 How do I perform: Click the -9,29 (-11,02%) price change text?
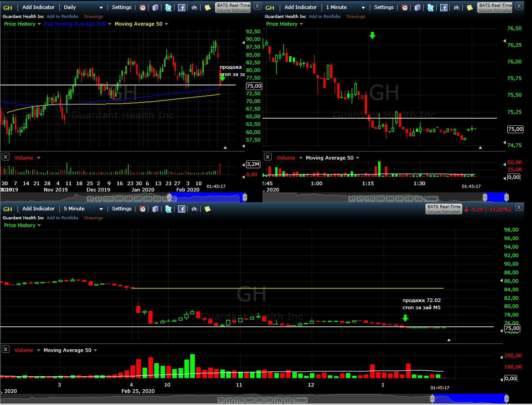coord(490,209)
